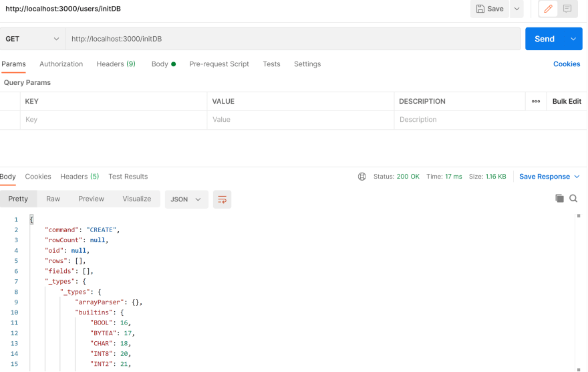Click the "builtins" key on line 10
The image size is (588, 372).
click(94, 312)
